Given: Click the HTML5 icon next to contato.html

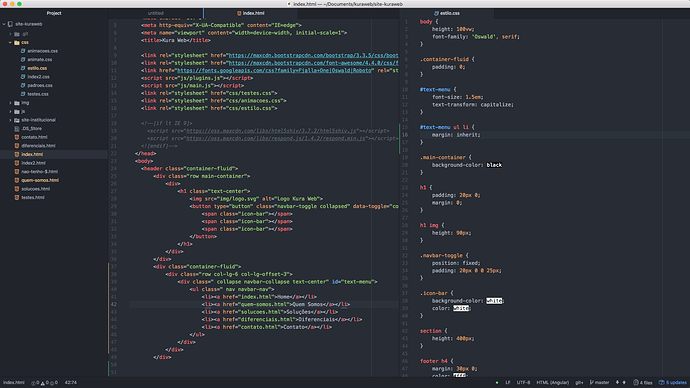Looking at the screenshot, I should [x=17, y=137].
